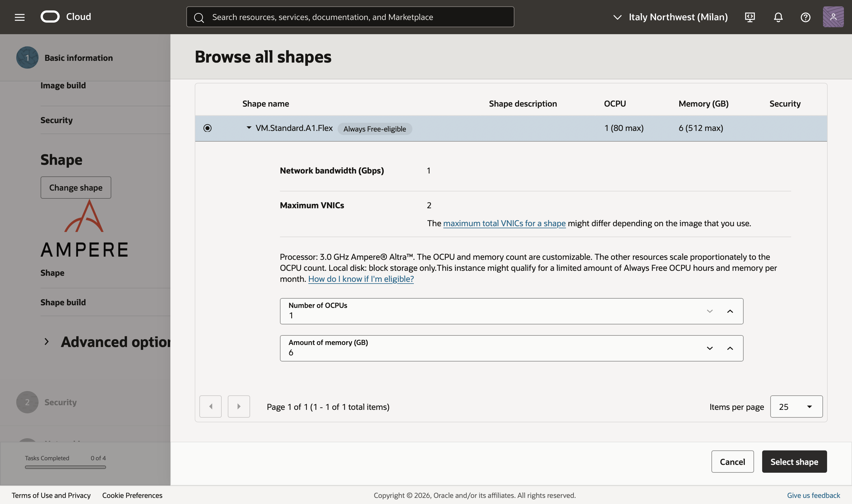Increase the Number of OCPUs
Image resolution: width=852 pixels, height=504 pixels.
[x=730, y=311]
